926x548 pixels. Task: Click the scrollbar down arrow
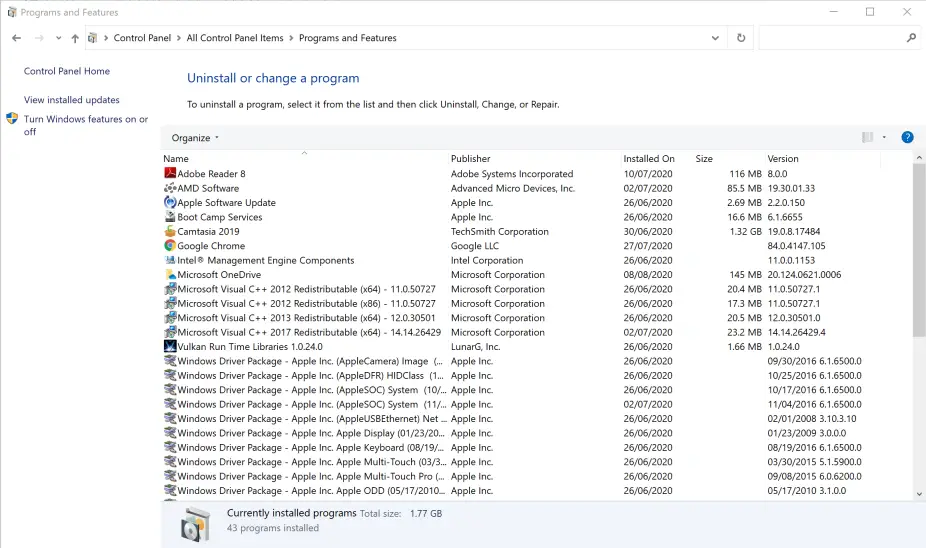click(x=919, y=494)
